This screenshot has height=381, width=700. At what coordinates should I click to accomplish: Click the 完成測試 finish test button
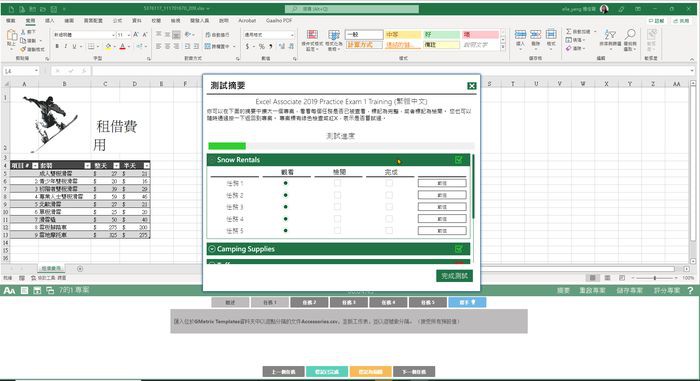tap(454, 276)
